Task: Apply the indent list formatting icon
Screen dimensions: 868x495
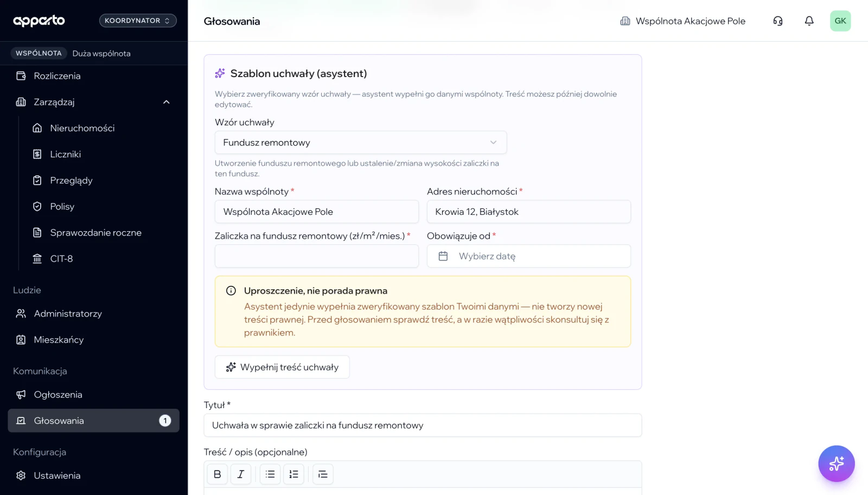Action: pos(323,474)
